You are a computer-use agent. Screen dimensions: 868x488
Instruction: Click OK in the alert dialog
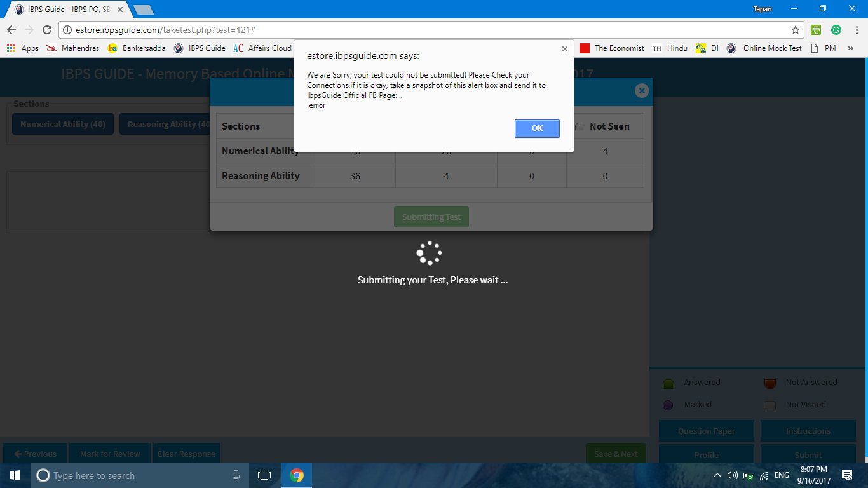pos(537,128)
